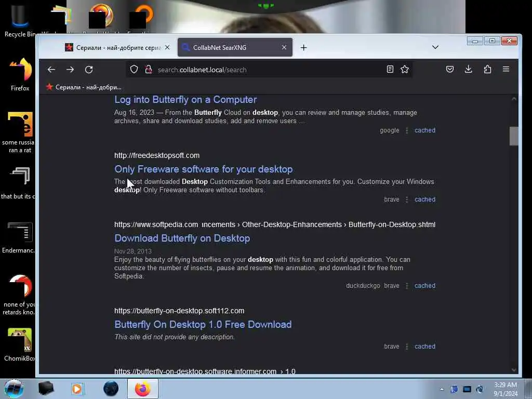
Task: Click the https://butterfly-on-desktop.soft112.com URL
Action: click(179, 311)
